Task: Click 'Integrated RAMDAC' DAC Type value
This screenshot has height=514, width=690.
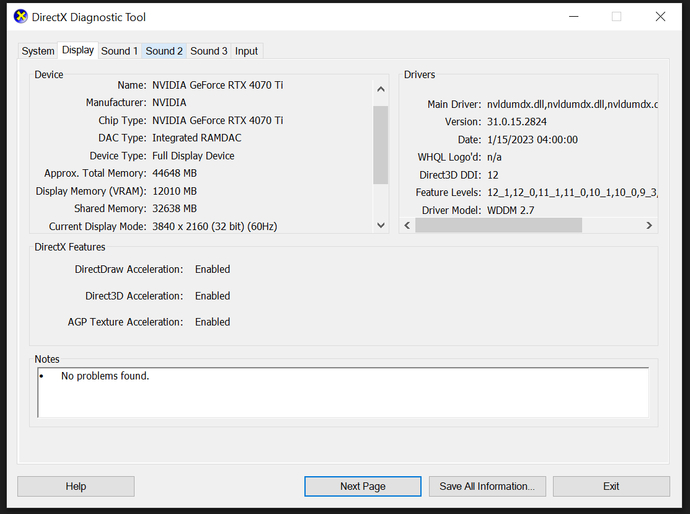Action: tap(197, 138)
